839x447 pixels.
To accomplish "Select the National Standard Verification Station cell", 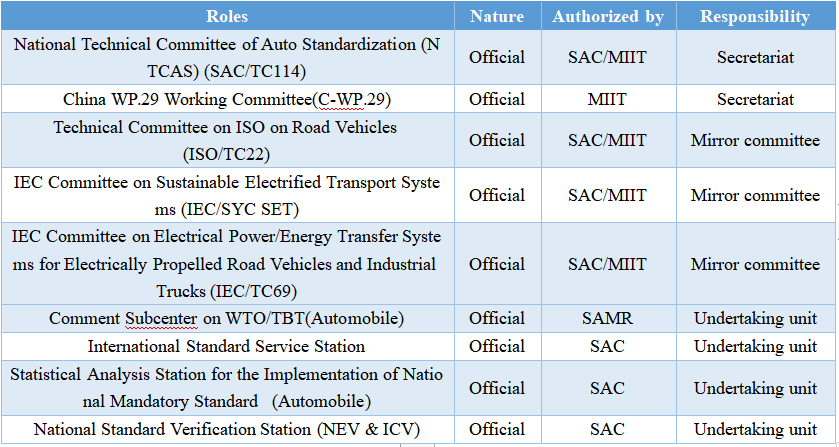I will (x=227, y=430).
